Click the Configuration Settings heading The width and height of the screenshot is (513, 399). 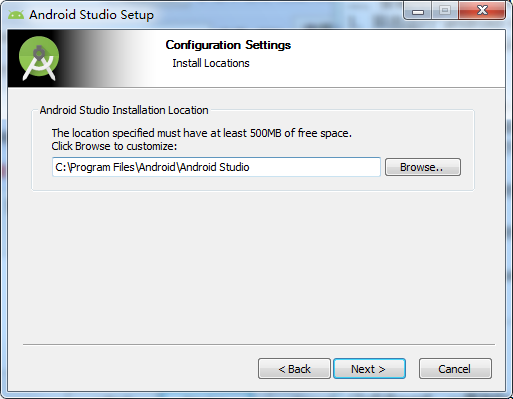point(228,45)
